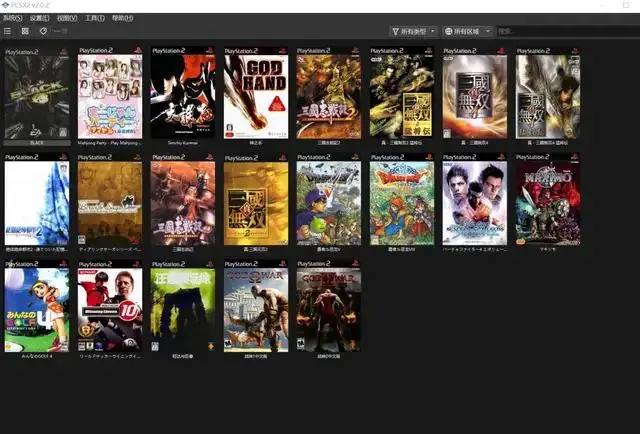Open the 所有区域 region filter dropdown
This screenshot has width=640, height=434.
pos(468,31)
